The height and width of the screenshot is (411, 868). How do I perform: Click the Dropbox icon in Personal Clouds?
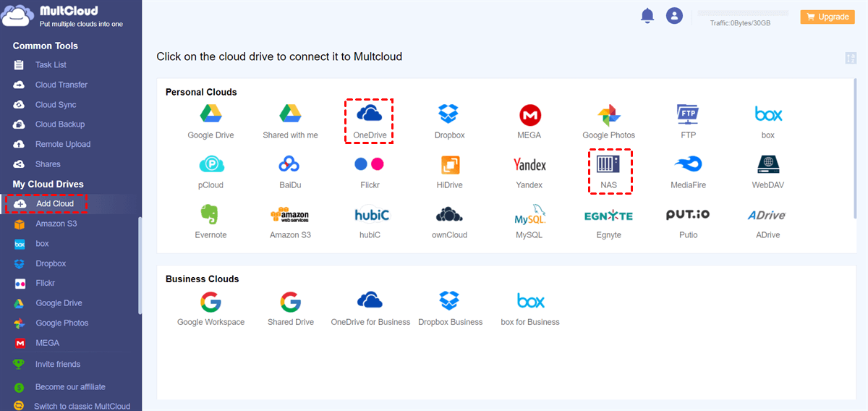[x=449, y=114]
